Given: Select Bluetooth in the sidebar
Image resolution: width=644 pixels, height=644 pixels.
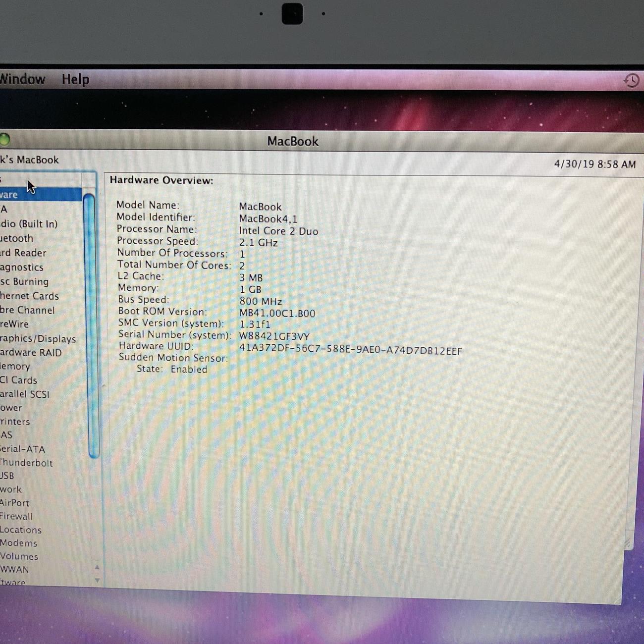Looking at the screenshot, I should (16, 238).
